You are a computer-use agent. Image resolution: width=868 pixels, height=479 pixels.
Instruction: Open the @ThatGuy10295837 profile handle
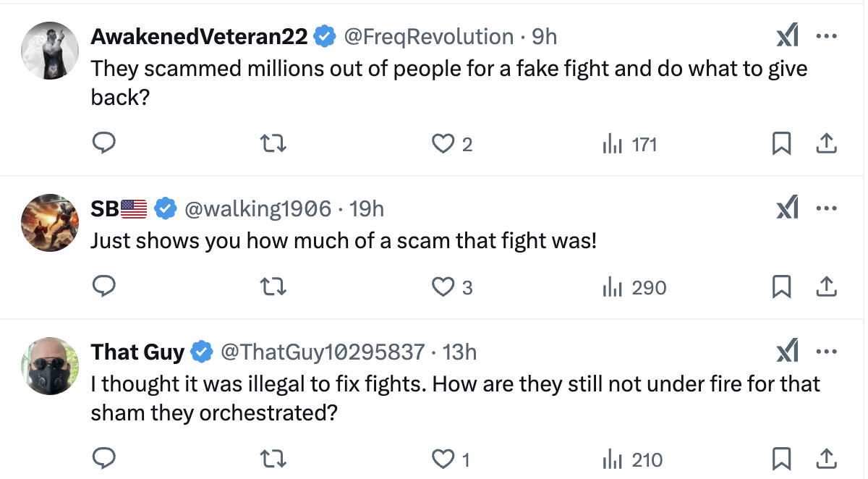(x=322, y=352)
